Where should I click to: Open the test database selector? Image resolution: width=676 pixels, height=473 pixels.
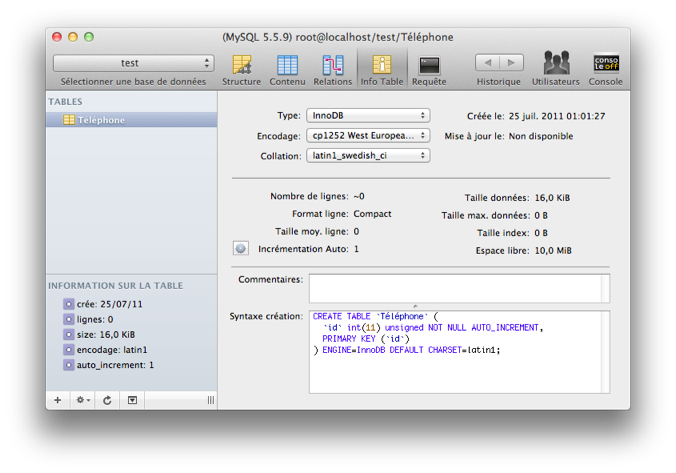134,63
